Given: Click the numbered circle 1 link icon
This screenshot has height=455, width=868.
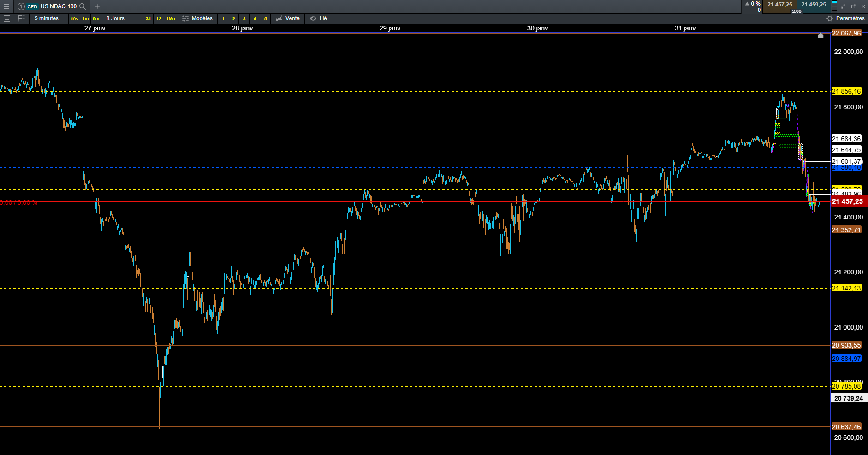Looking at the screenshot, I should [x=21, y=6].
